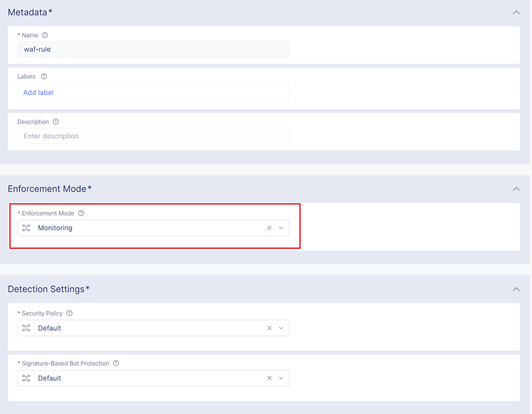Clear the Security Policy Default value

pyautogui.click(x=269, y=328)
